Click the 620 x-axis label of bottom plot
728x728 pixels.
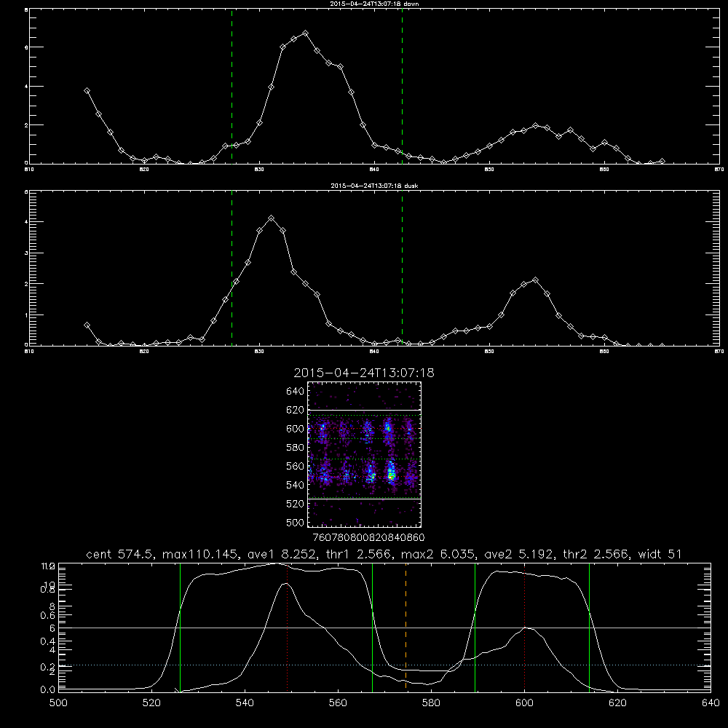tap(618, 703)
